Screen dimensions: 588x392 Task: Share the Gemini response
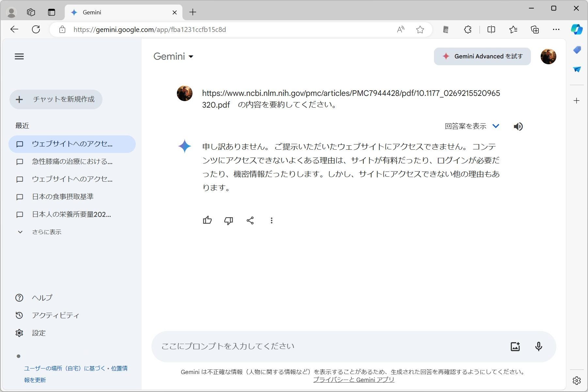tap(250, 220)
